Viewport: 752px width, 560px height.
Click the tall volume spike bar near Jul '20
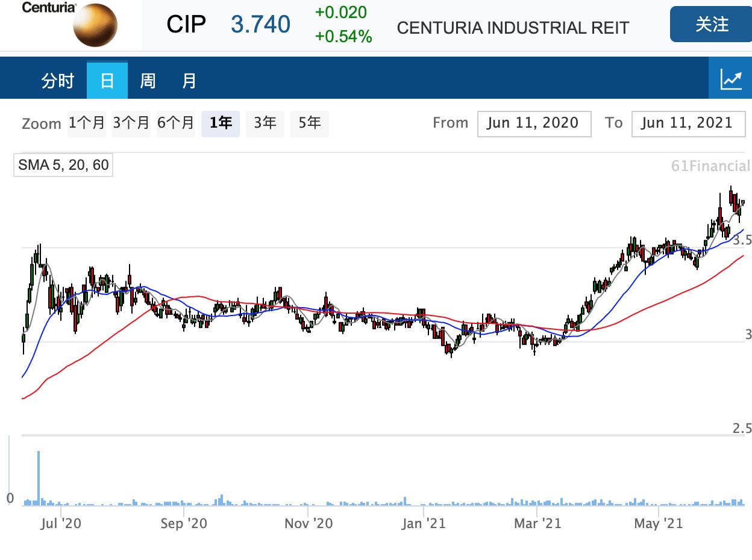click(x=39, y=478)
